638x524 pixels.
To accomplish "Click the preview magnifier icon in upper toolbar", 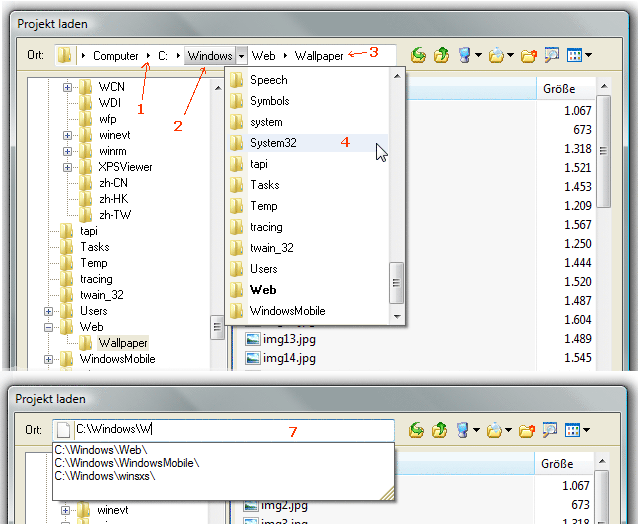I will [x=551, y=56].
